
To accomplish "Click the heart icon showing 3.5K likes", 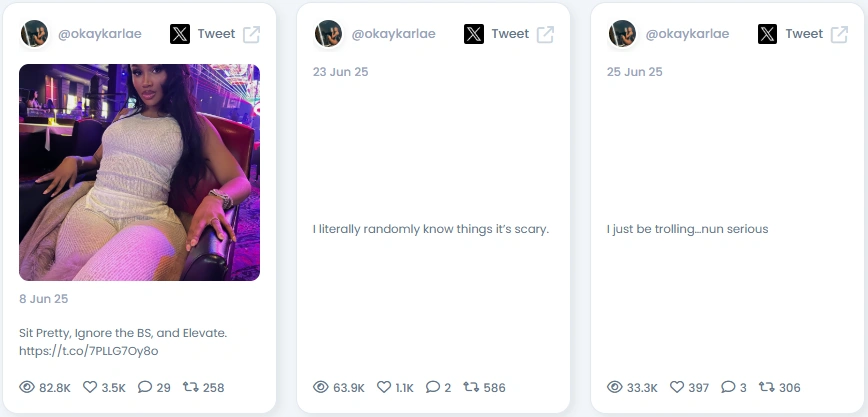I will click(x=90, y=387).
